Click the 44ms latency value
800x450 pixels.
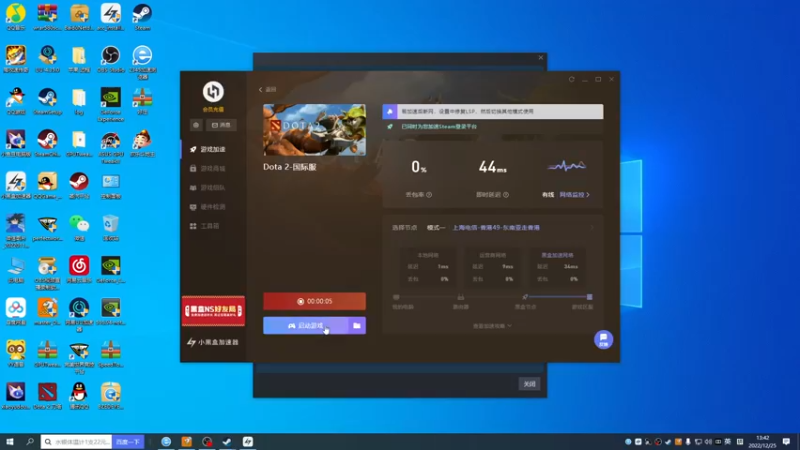click(492, 167)
